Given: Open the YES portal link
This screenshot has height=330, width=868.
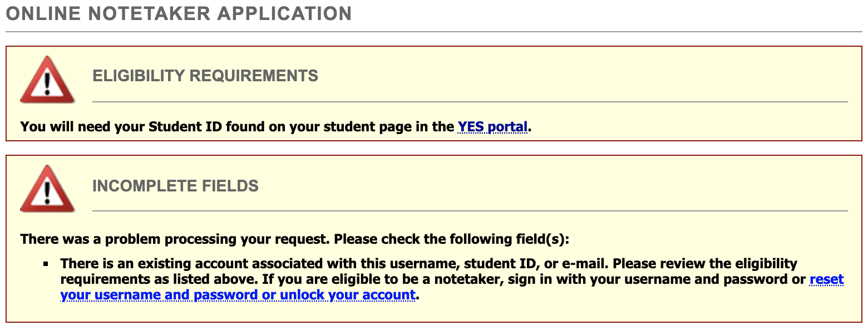Looking at the screenshot, I should (491, 126).
